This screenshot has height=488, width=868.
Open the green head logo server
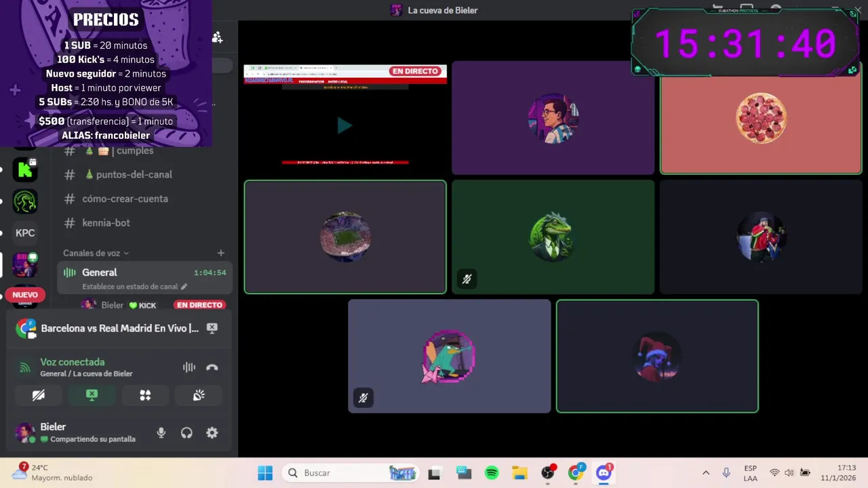(25, 201)
